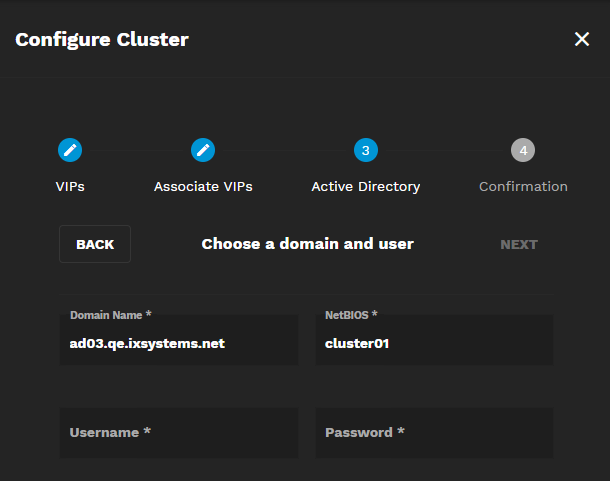Click the Associate VIPs pencil icon
Viewport: 610px width, 481px height.
pos(203,150)
